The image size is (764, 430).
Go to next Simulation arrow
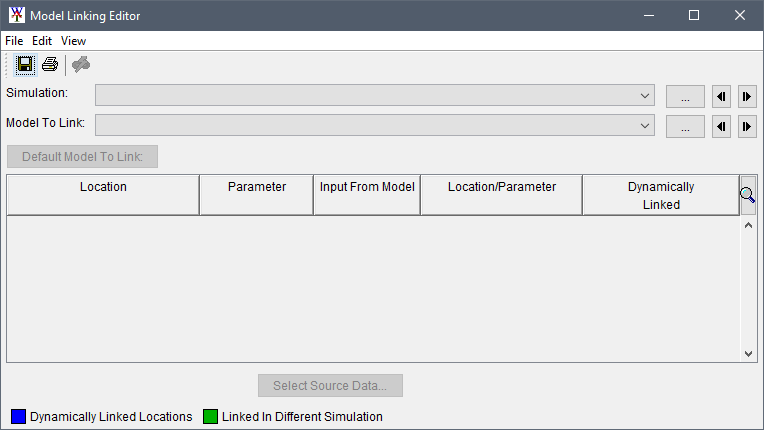tap(747, 97)
